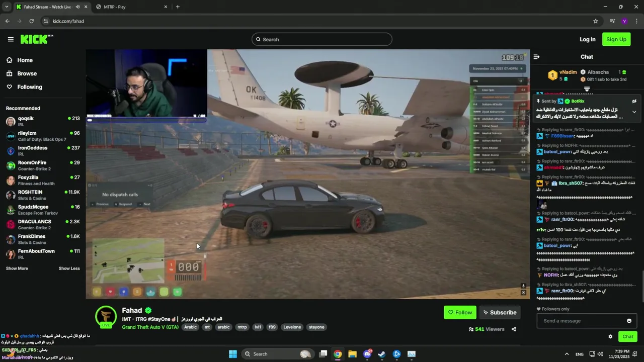Screen dimensions: 644x362
Task: Open recommended channel ROSHTEIN
Action: click(43, 195)
